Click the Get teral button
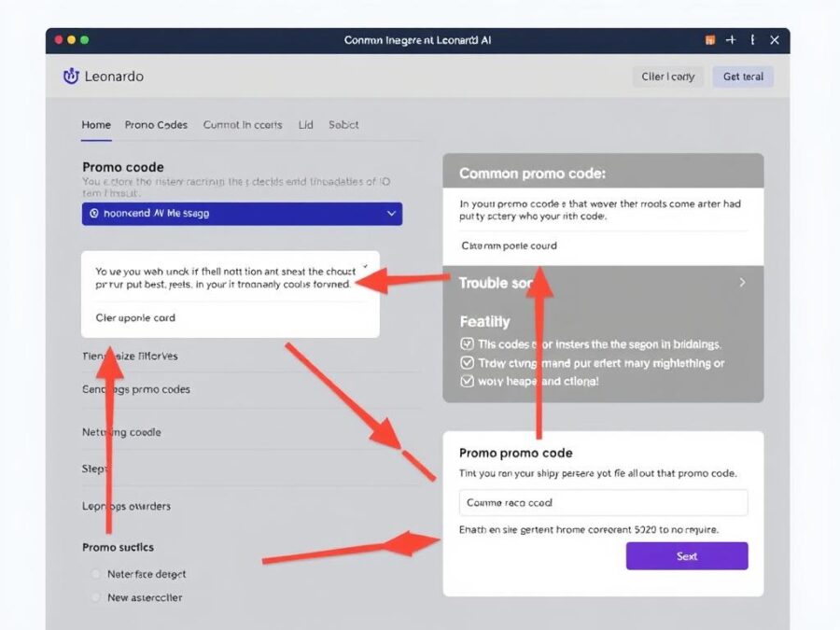This screenshot has width=840, height=630. click(743, 76)
